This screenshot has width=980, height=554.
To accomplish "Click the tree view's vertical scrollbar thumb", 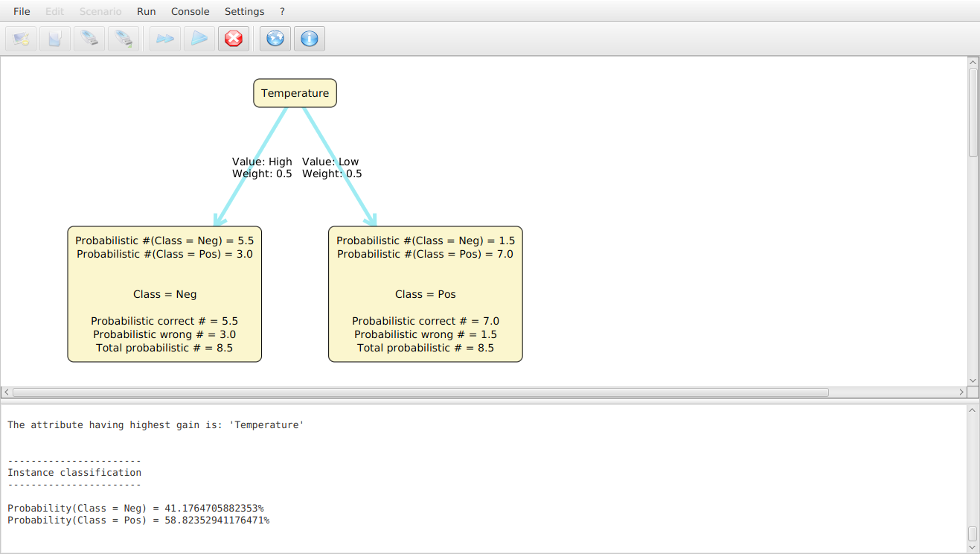I will click(973, 112).
